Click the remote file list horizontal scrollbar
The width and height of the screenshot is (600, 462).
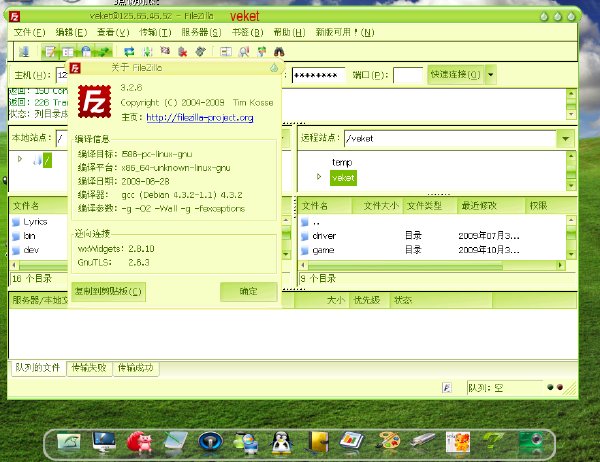point(406,265)
